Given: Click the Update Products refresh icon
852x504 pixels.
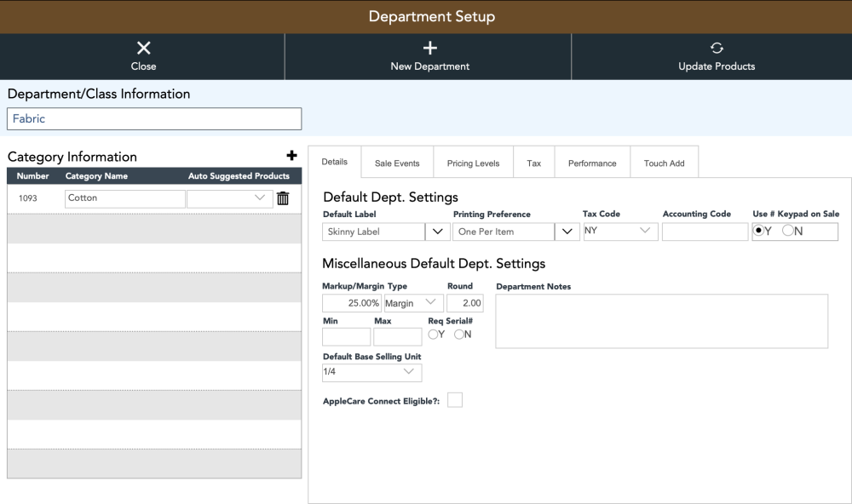Looking at the screenshot, I should pyautogui.click(x=717, y=49).
